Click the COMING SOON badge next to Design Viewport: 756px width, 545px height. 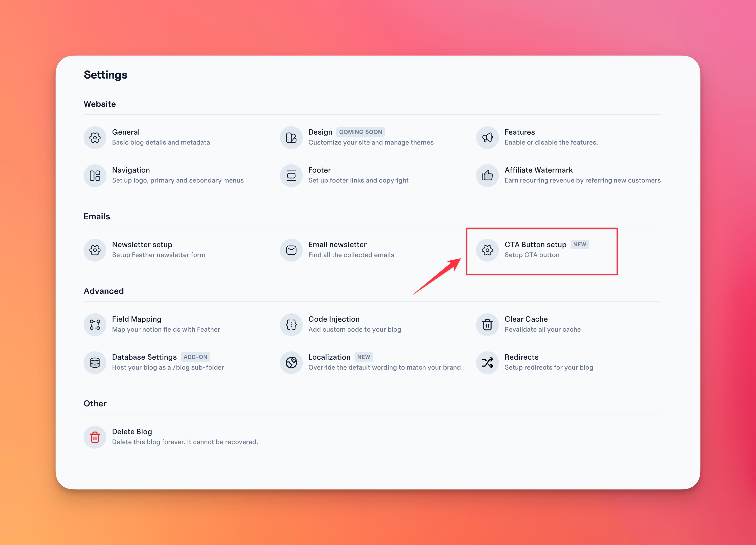tap(360, 132)
